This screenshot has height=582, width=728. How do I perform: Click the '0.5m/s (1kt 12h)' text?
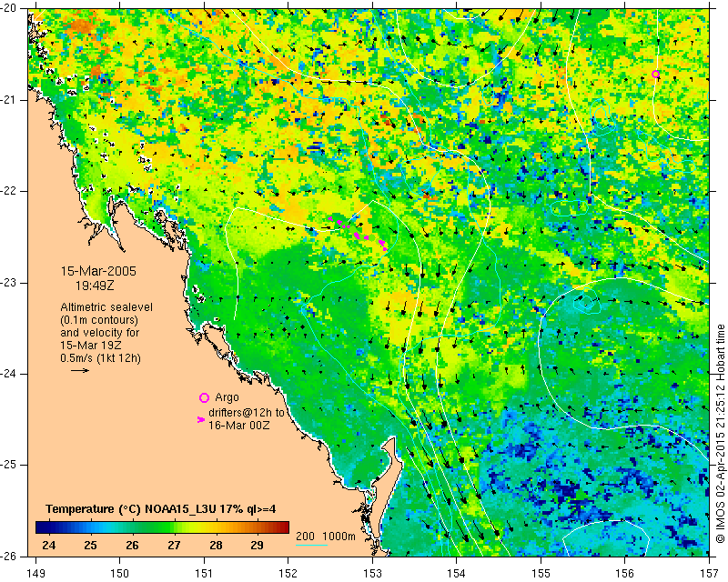coord(100,358)
